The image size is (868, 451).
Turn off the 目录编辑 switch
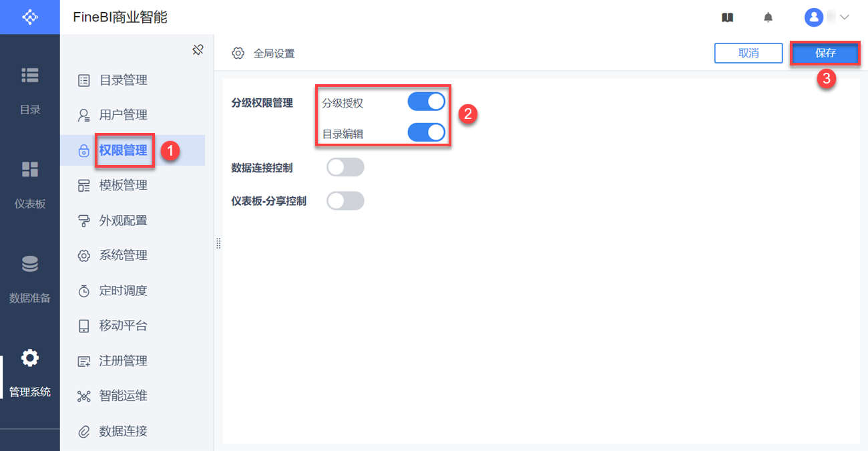[426, 133]
